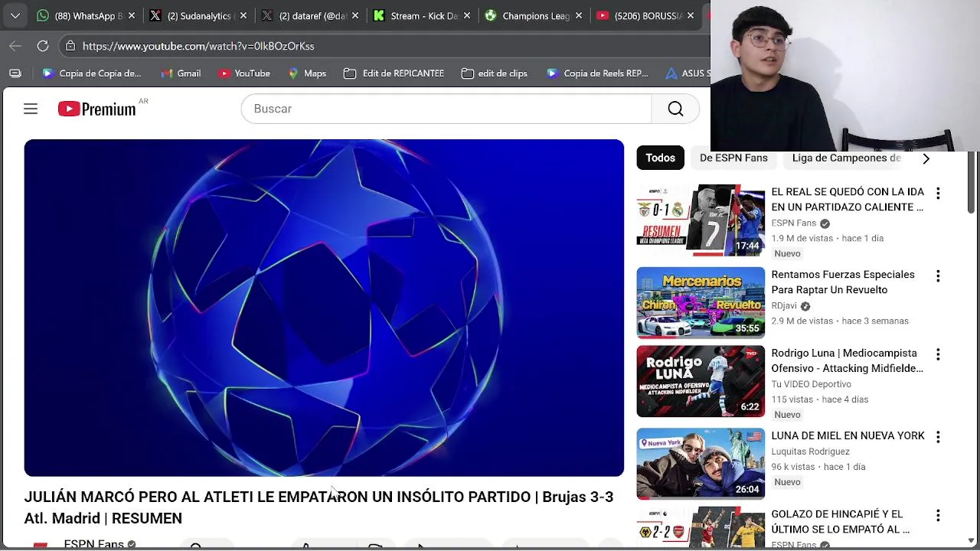Image resolution: width=980 pixels, height=551 pixels.
Task: Open Rodrigo Luna Mediocampista Ofensivo title
Action: pyautogui.click(x=847, y=360)
